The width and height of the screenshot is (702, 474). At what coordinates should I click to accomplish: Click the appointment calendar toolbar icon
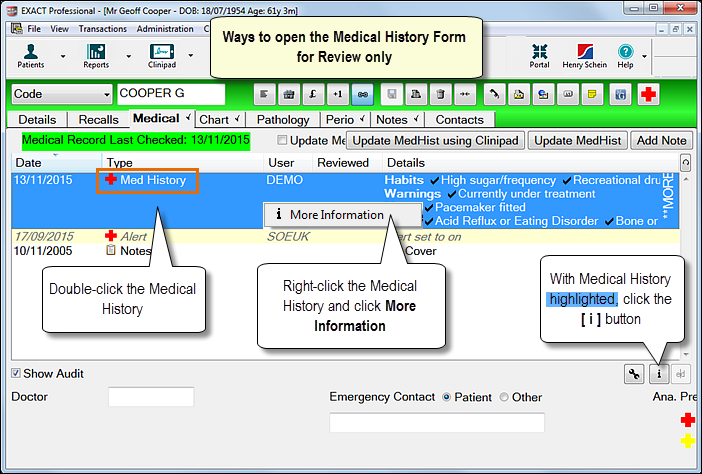click(289, 94)
